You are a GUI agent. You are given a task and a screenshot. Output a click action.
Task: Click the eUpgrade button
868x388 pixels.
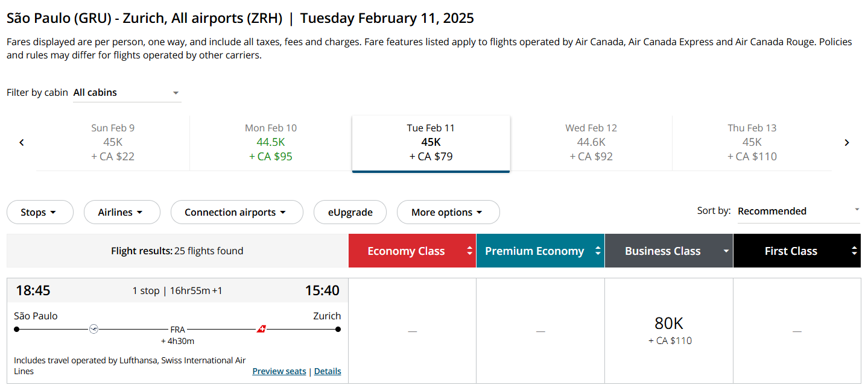point(350,212)
